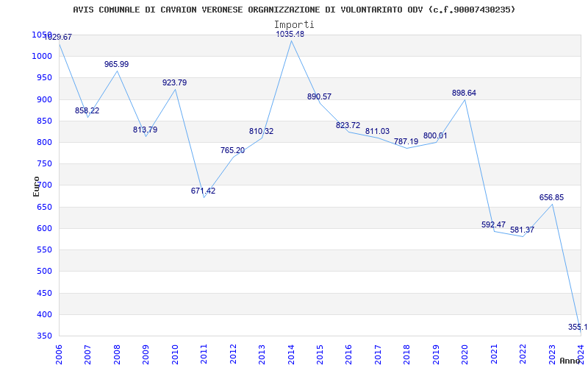Image resolution: width=588 pixels, height=368 pixels.
Task: Click the AVIS COMUNALE chart title
Action: [294, 10]
